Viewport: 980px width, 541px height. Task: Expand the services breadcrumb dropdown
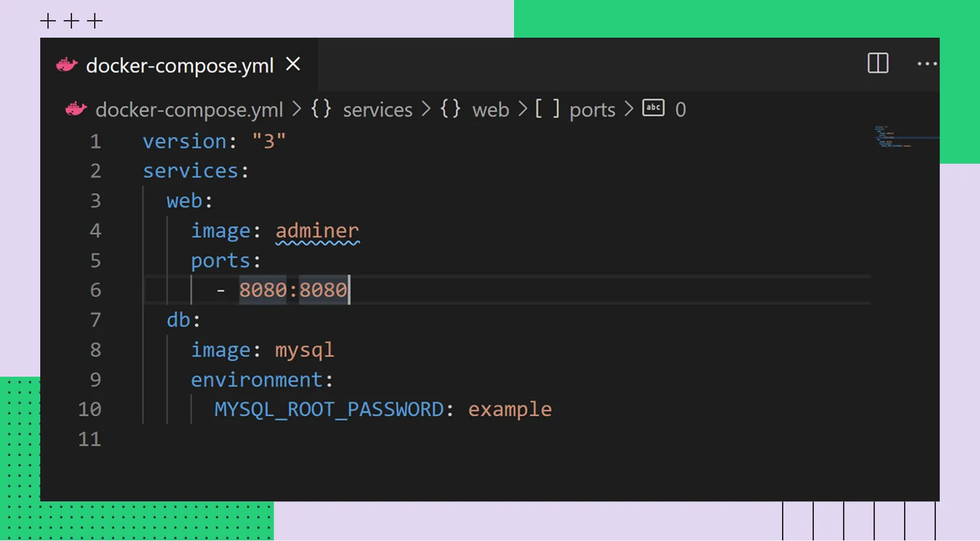377,110
